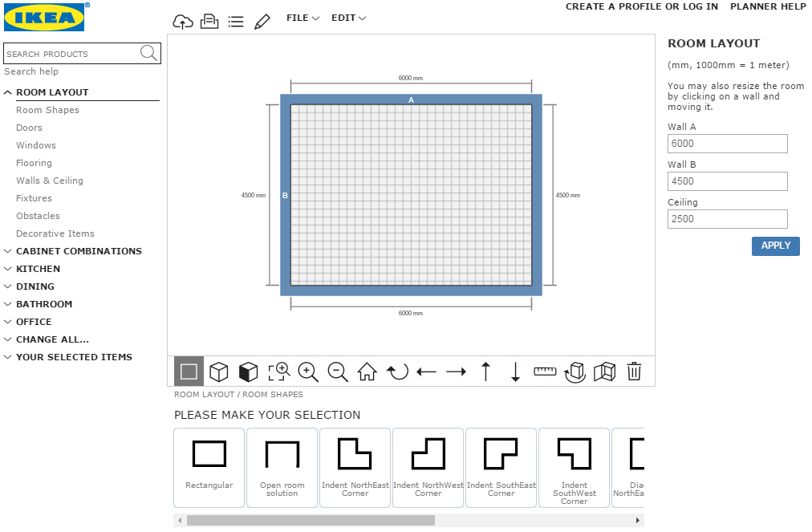Select the Rectangular room shape

(209, 467)
